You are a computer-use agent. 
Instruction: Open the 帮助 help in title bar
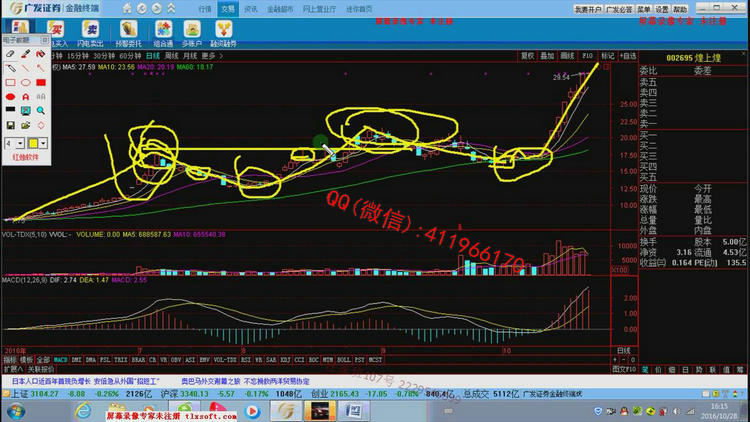click(680, 9)
